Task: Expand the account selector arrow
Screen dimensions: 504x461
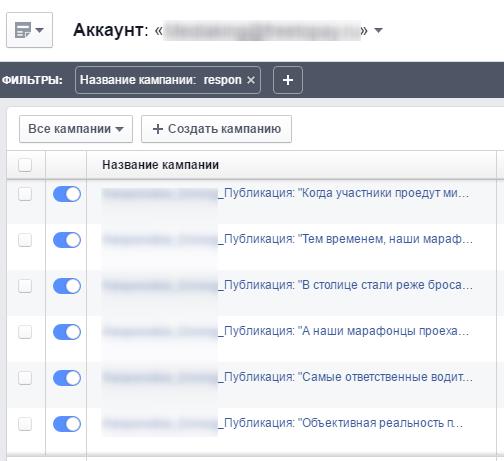Action: (x=378, y=30)
